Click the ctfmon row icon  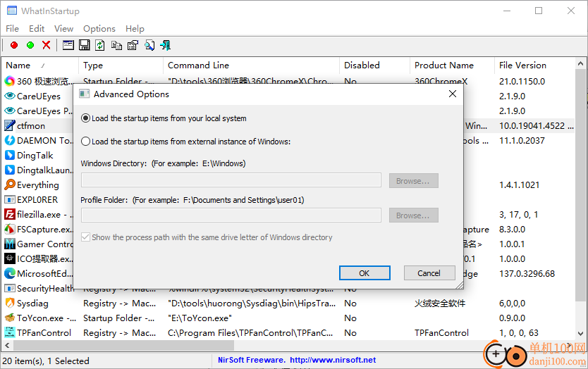10,125
